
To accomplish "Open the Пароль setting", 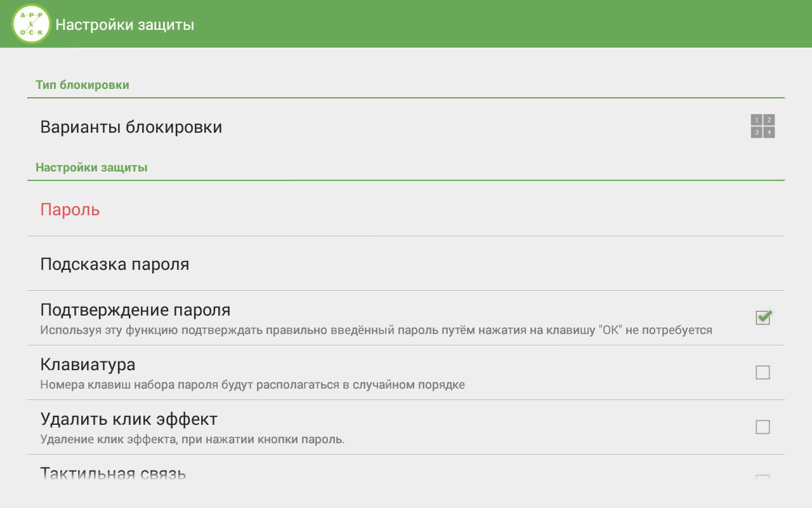I will tap(406, 209).
